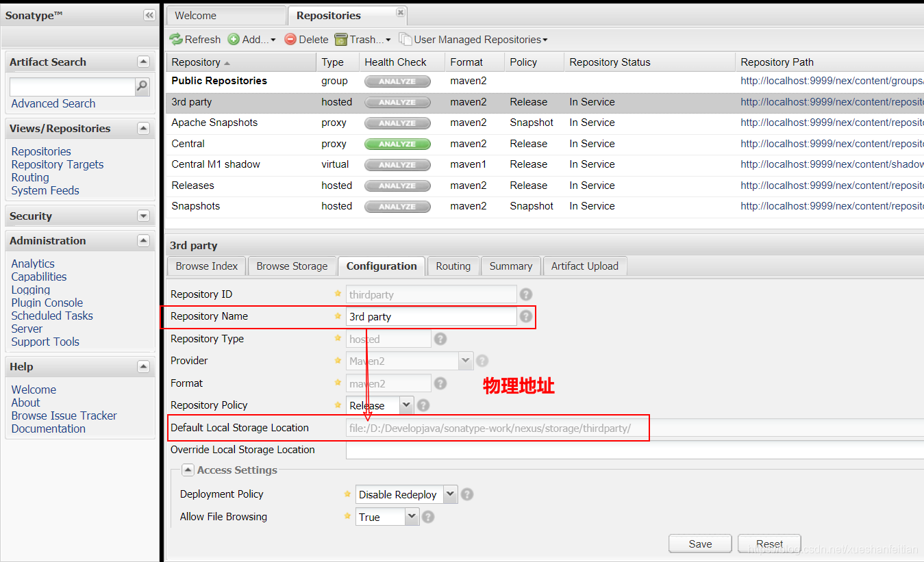The image size is (924, 562).
Task: Refresh the repositories list
Action: (195, 40)
